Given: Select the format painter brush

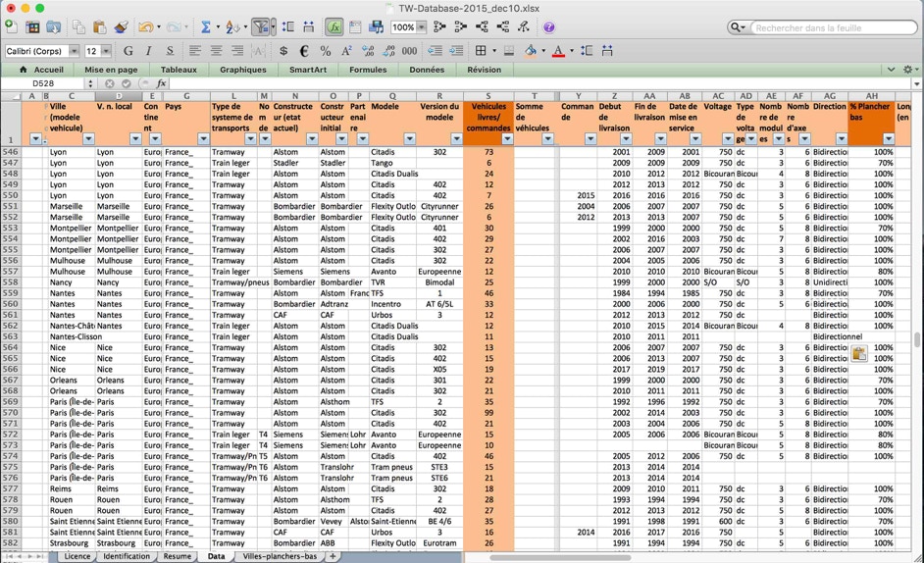Looking at the screenshot, I should [x=121, y=27].
